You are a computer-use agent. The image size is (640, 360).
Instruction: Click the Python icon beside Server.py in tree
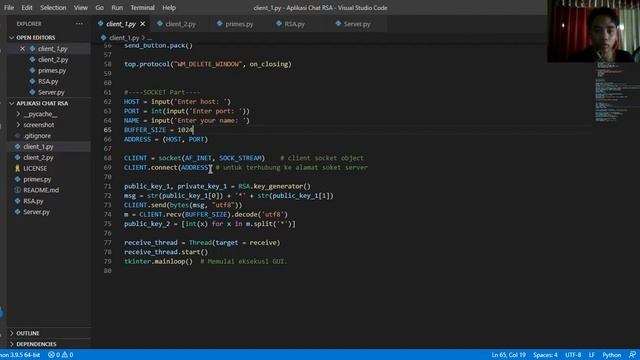pyautogui.click(x=18, y=212)
